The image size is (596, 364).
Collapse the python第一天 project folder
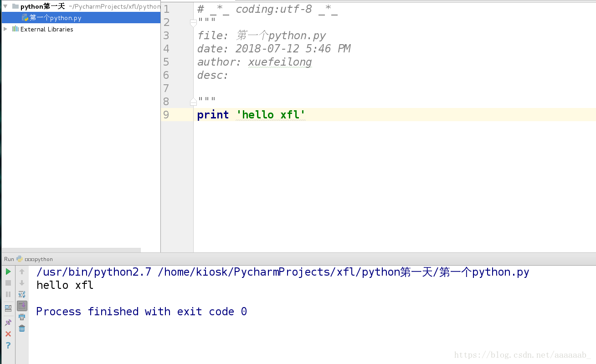[x=5, y=6]
